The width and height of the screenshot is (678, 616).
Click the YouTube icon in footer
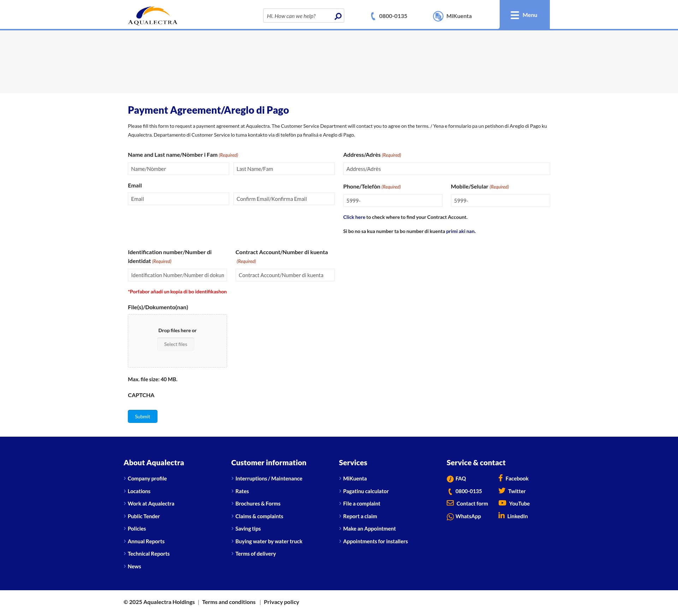502,503
